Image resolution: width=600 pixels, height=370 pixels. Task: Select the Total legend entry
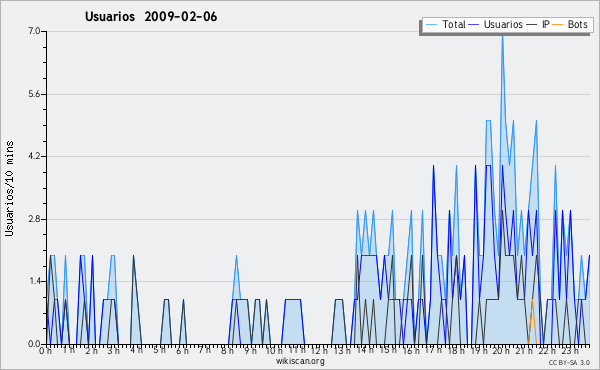[x=445, y=24]
